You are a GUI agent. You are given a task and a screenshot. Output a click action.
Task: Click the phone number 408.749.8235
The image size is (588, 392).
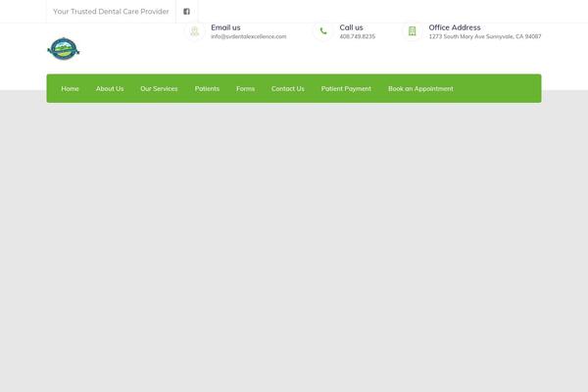click(358, 36)
